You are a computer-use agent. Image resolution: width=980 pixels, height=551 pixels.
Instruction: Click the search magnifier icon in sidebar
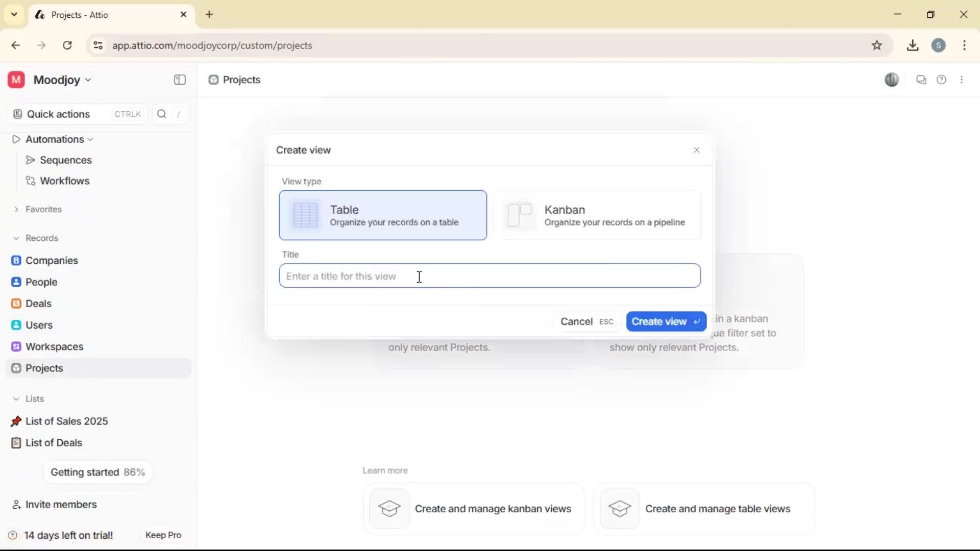161,114
